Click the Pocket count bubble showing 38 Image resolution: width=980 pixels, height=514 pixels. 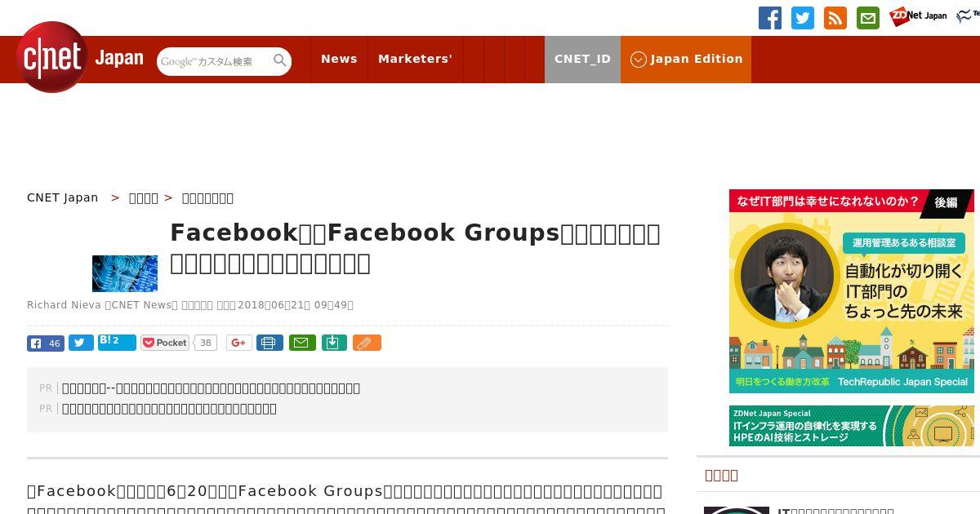point(206,343)
